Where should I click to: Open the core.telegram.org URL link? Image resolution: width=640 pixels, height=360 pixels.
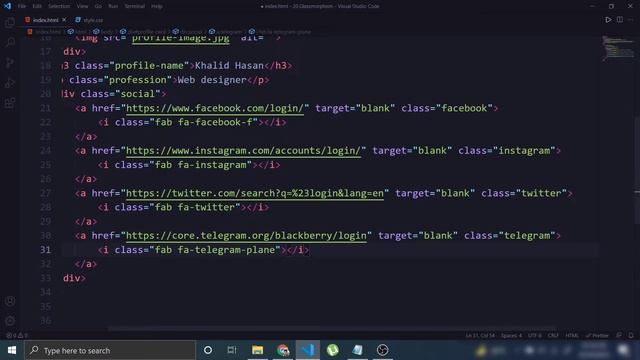click(x=246, y=236)
